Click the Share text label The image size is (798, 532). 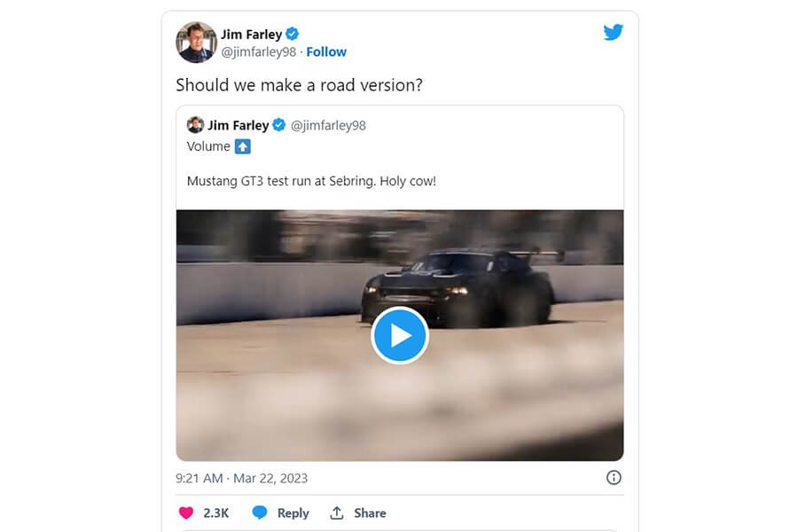(370, 512)
